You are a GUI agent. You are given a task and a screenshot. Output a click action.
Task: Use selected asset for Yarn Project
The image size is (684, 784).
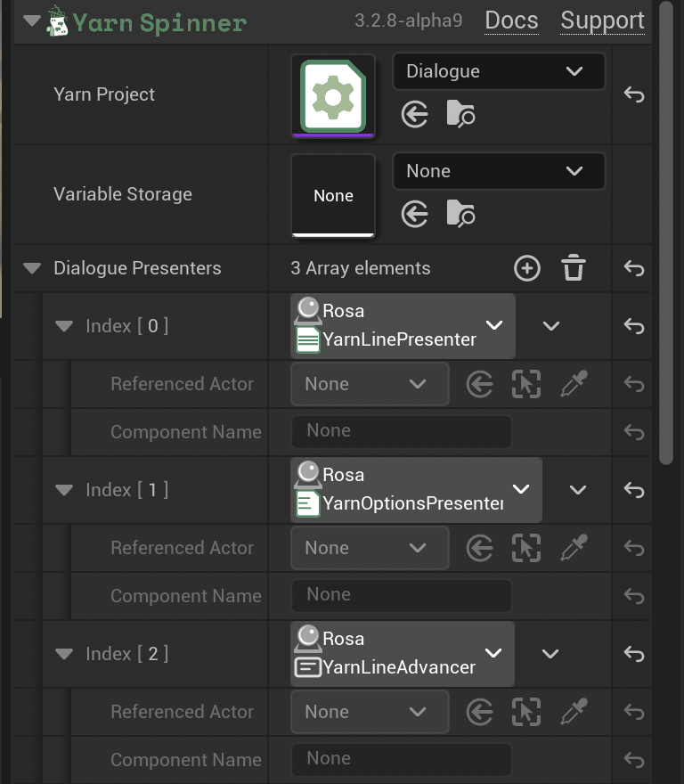click(414, 115)
